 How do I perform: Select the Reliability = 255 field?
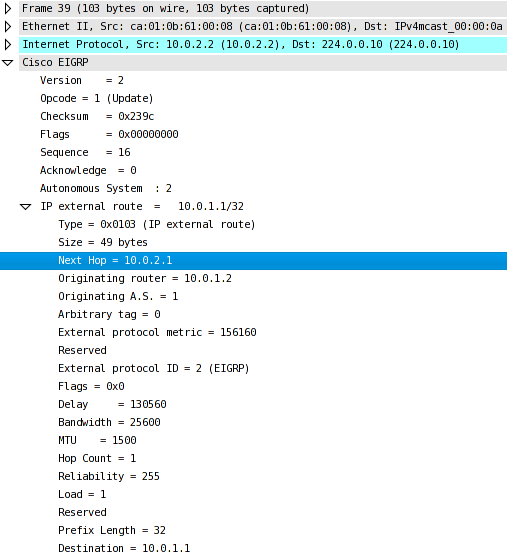point(109,476)
